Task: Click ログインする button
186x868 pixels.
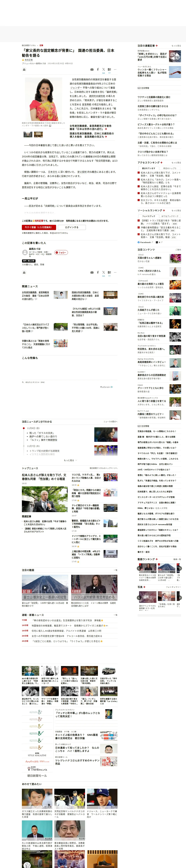Action: coord(72,227)
